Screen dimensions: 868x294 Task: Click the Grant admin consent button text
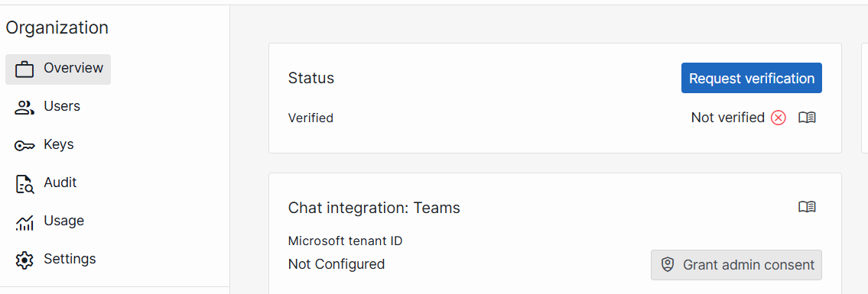click(749, 265)
